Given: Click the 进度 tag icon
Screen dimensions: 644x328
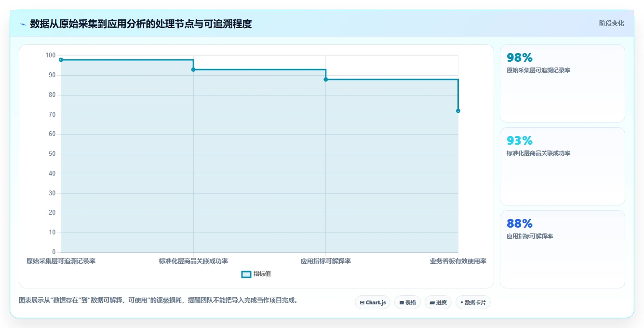Looking at the screenshot, I should (x=432, y=303).
